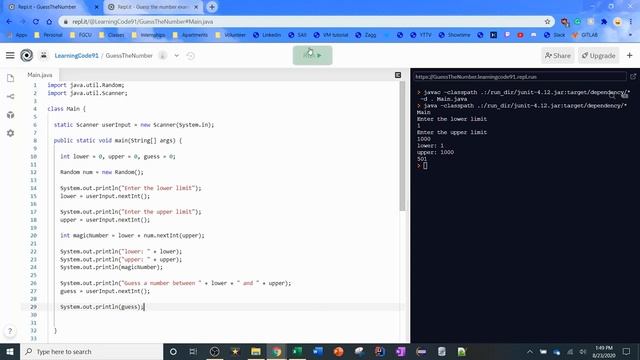Click inside the console at the prompt
Viewport: 640px width, 360px height.
[x=425, y=166]
